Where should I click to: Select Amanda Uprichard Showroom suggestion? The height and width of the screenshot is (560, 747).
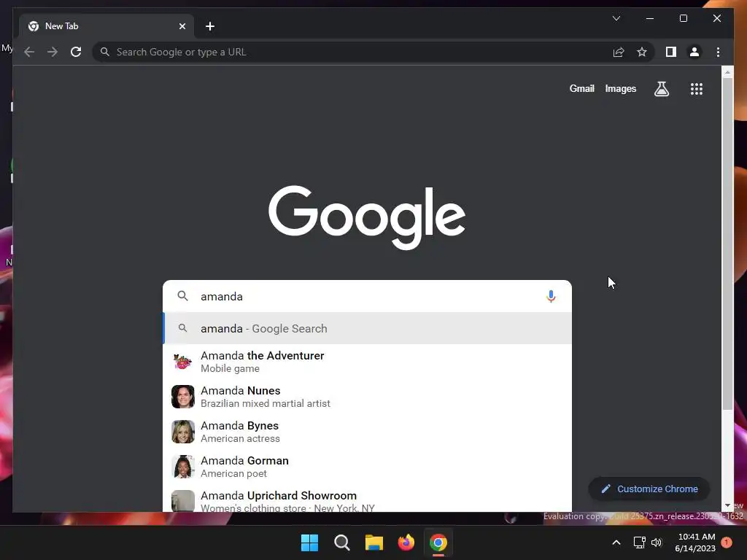click(367, 499)
